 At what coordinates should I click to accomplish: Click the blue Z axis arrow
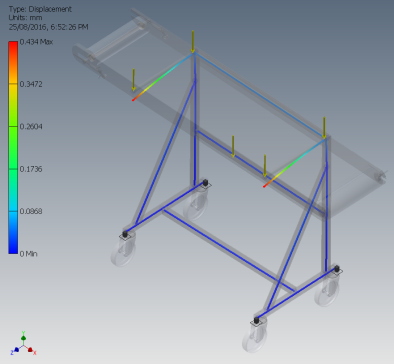[16, 350]
